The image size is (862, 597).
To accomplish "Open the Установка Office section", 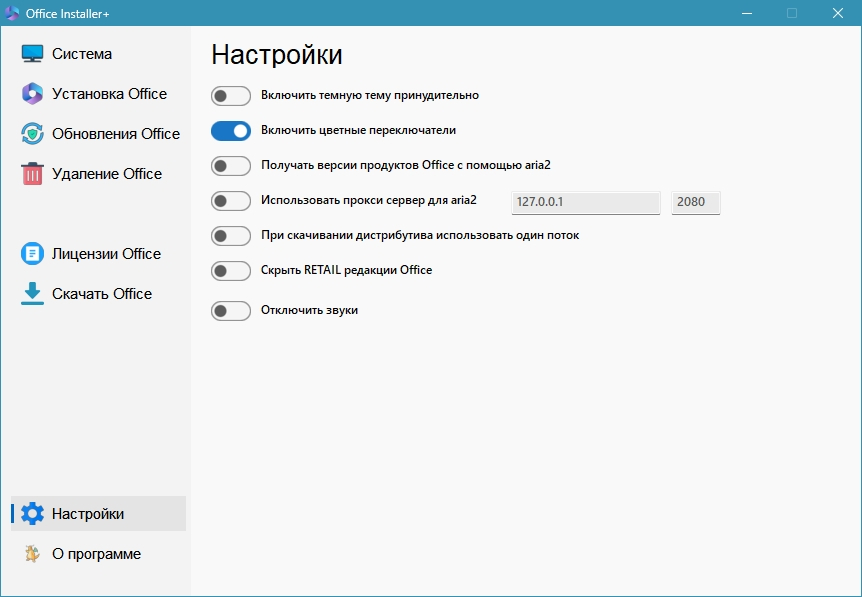I will tap(109, 94).
